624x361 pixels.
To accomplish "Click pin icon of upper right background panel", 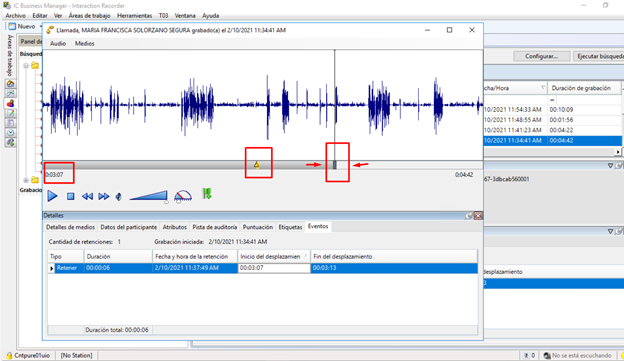I will [x=619, y=166].
